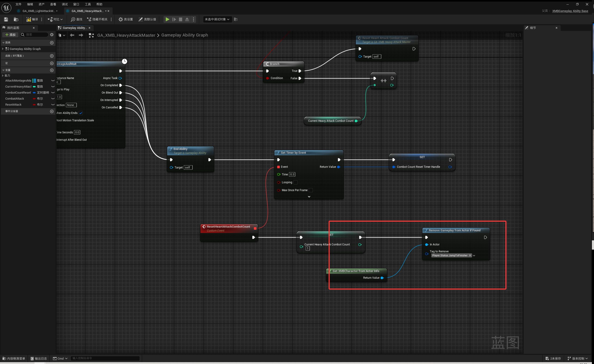
Task: Click My Blueprint settings gear icon
Action: [x=52, y=35]
